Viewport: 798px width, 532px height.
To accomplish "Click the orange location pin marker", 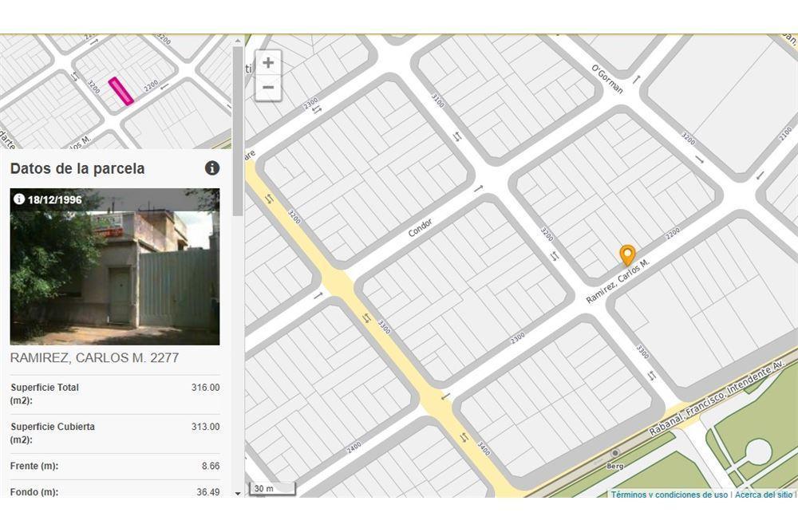I will pos(627,255).
